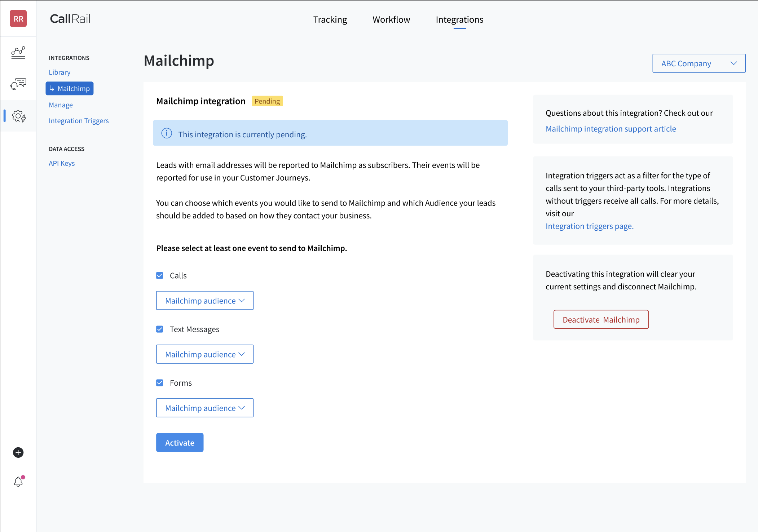Open the analytics chart sidebar icon
The height and width of the screenshot is (532, 758).
tap(18, 53)
